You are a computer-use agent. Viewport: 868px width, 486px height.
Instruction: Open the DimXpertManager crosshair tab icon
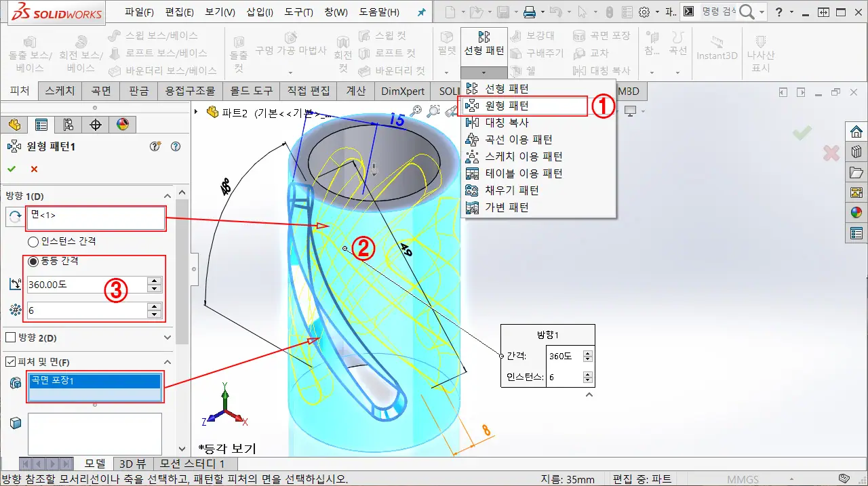96,125
